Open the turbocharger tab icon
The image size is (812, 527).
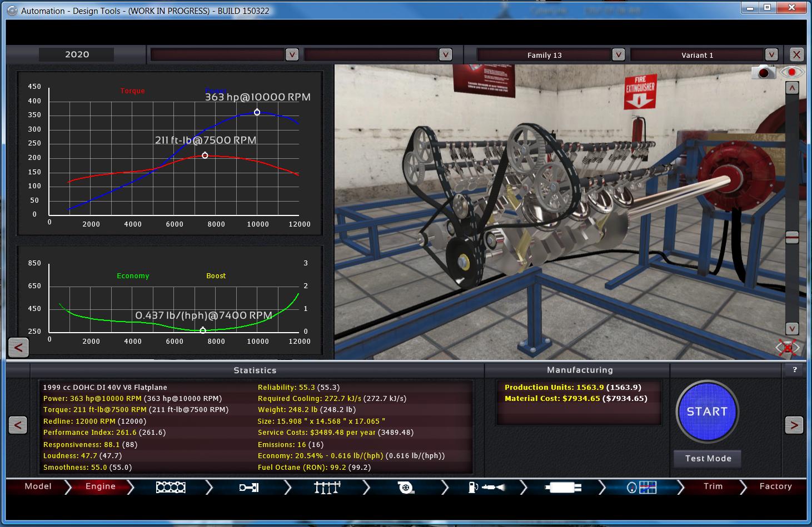coord(406,487)
